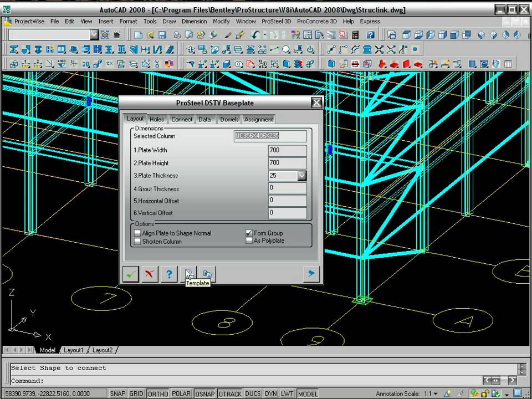Click the Plate Width input field
The height and width of the screenshot is (399, 532).
(x=288, y=150)
